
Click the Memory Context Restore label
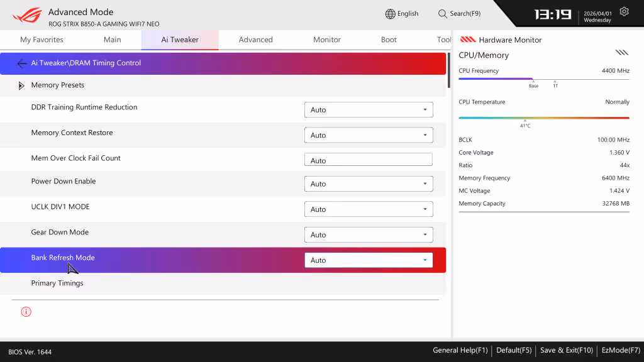pyautogui.click(x=72, y=133)
